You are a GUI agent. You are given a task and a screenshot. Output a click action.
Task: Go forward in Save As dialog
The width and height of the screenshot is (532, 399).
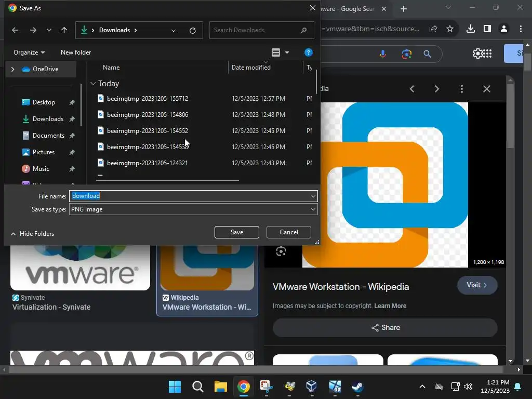pyautogui.click(x=33, y=30)
